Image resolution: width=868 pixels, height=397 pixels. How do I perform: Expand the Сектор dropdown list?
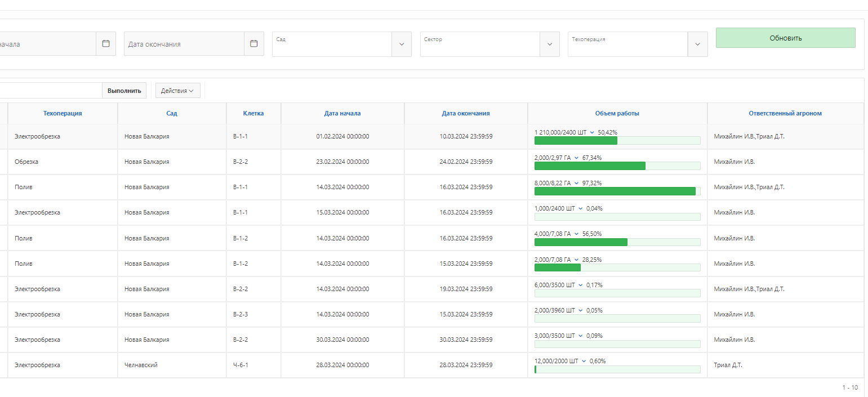[550, 44]
